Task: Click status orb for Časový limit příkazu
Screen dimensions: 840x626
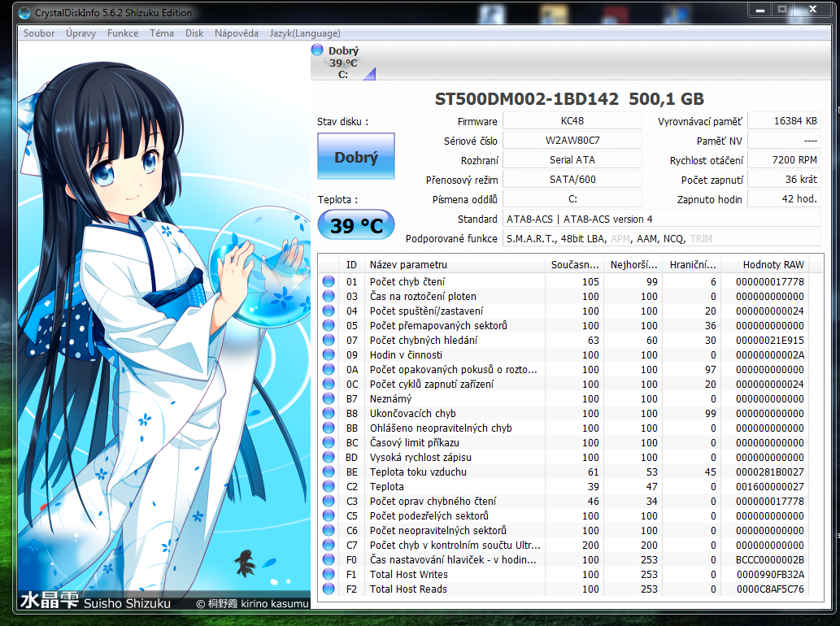Action: [329, 442]
